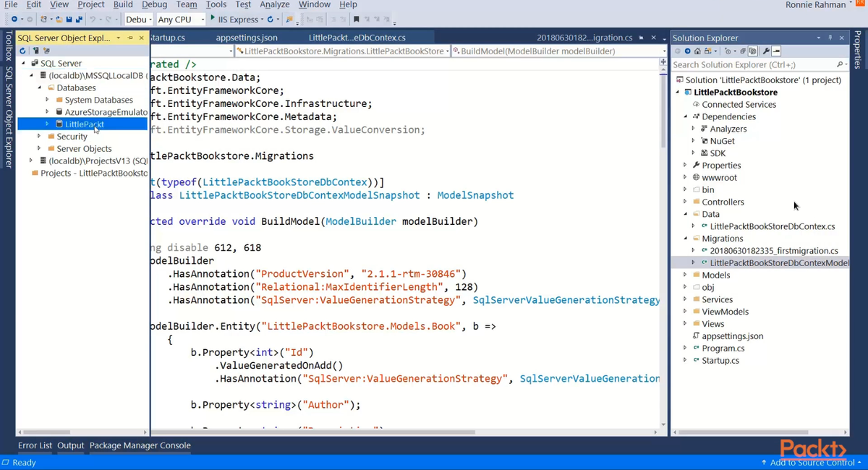Expand the System Databases node
Image resolution: width=868 pixels, height=470 pixels.
(x=47, y=100)
